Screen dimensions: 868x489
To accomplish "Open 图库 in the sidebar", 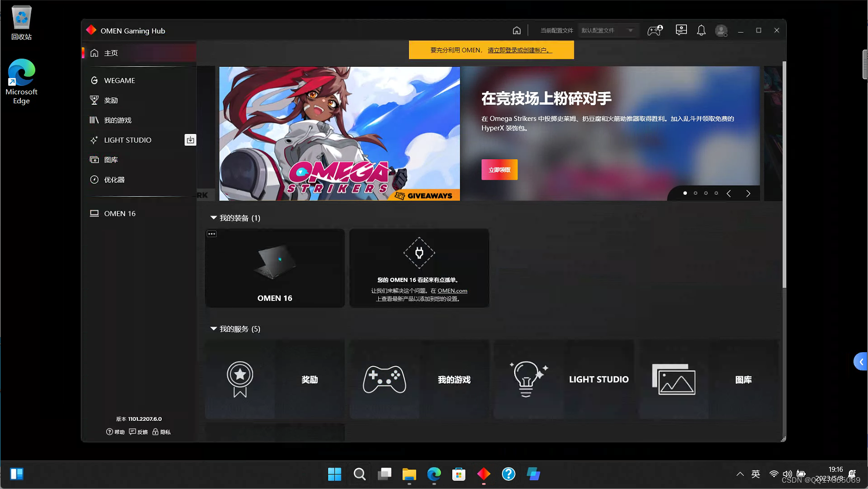I will click(x=139, y=160).
